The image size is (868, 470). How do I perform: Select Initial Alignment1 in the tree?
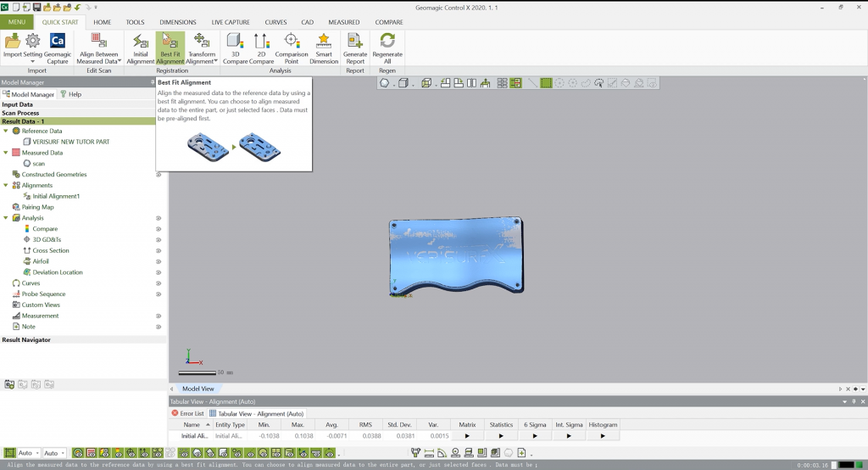[x=56, y=196]
